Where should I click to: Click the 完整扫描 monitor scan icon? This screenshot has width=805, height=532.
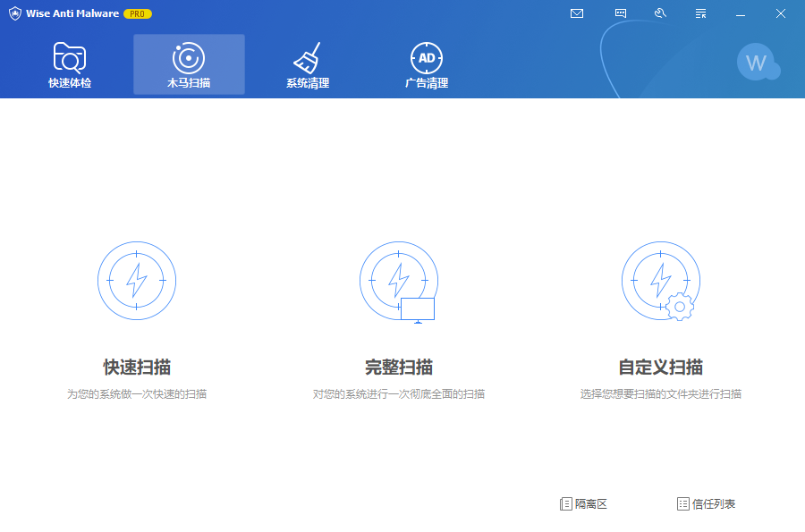(399, 282)
